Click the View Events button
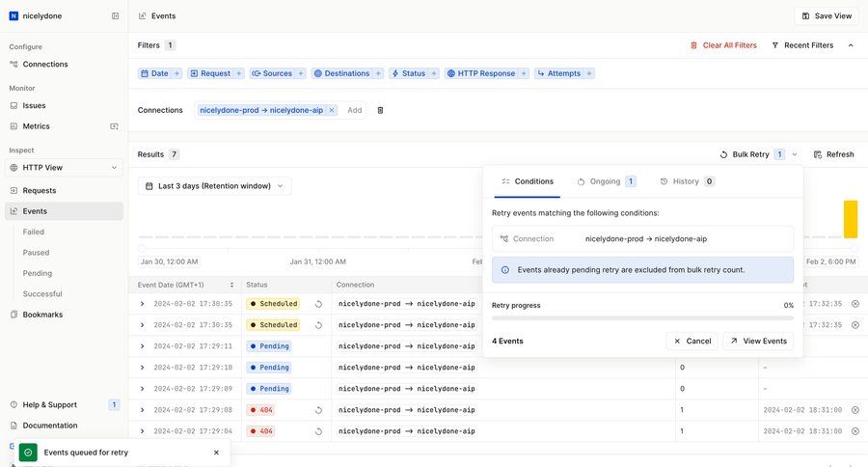 757,341
